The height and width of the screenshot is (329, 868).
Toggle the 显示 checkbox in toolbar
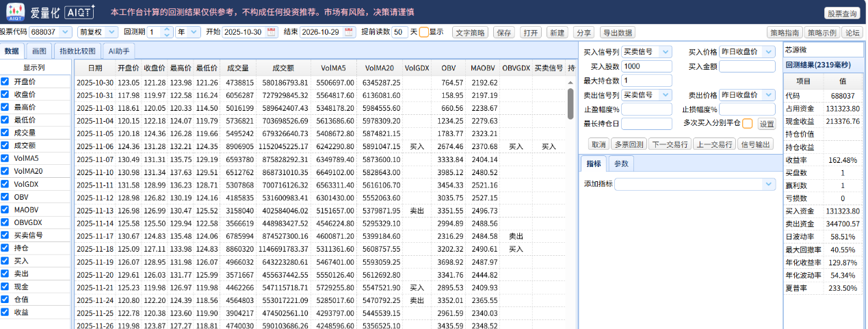[x=423, y=32]
